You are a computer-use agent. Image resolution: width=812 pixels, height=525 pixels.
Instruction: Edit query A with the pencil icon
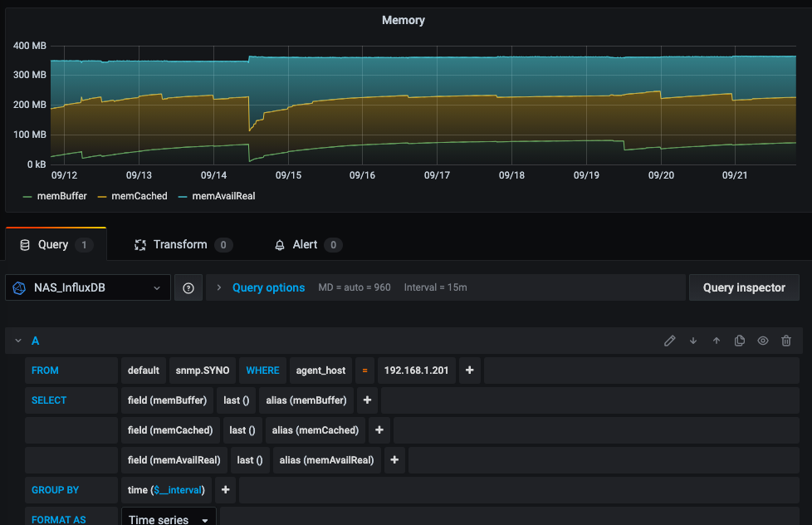[669, 341]
